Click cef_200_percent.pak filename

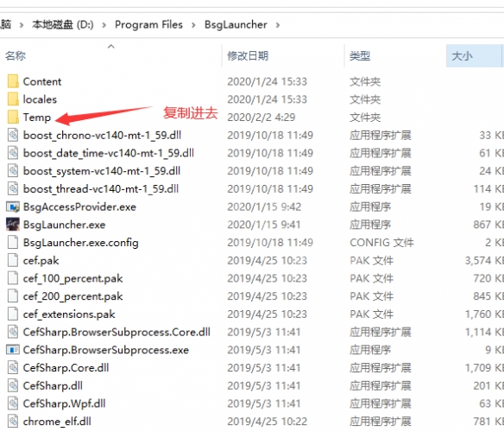(x=73, y=296)
